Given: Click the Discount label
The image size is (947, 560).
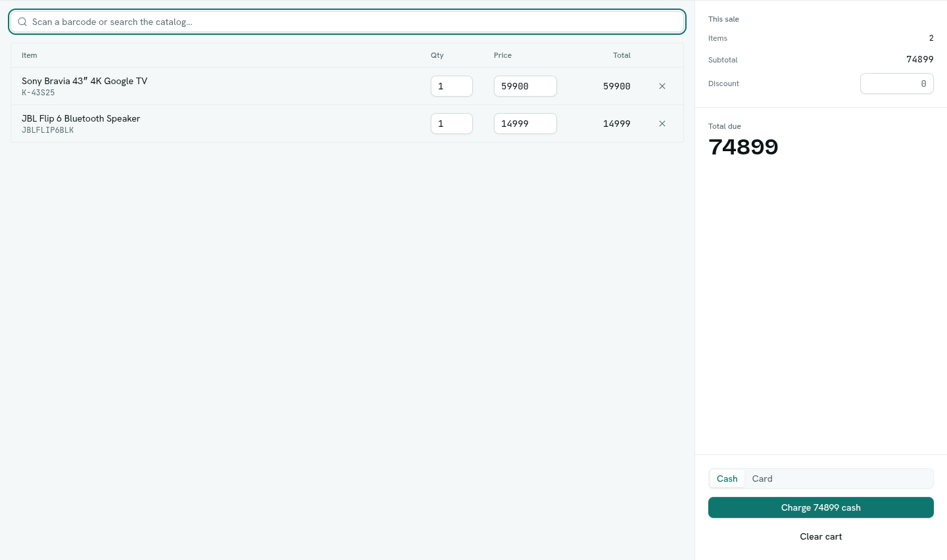Looking at the screenshot, I should pos(723,83).
